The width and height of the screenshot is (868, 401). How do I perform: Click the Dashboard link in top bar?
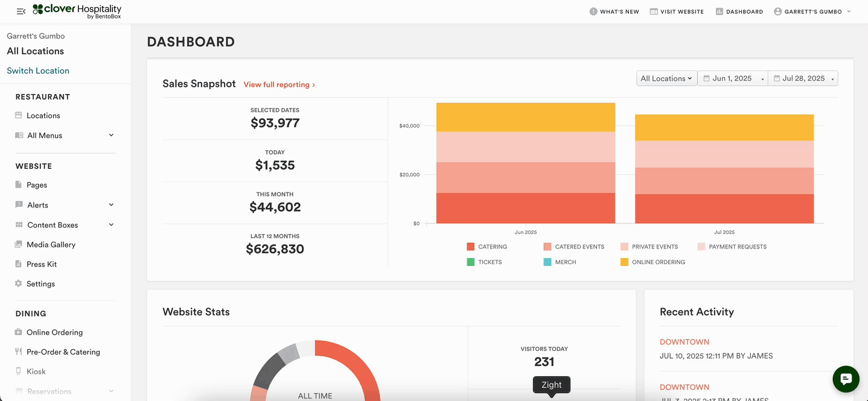pyautogui.click(x=745, y=11)
